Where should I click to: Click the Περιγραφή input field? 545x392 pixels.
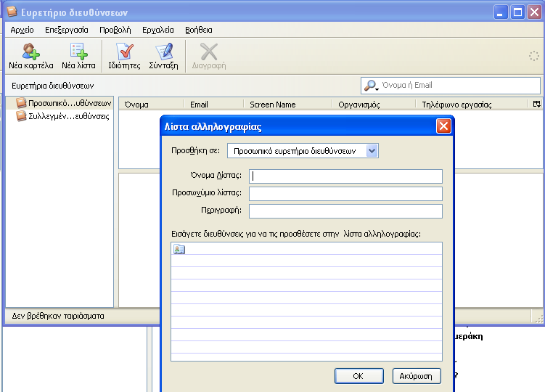(x=345, y=211)
